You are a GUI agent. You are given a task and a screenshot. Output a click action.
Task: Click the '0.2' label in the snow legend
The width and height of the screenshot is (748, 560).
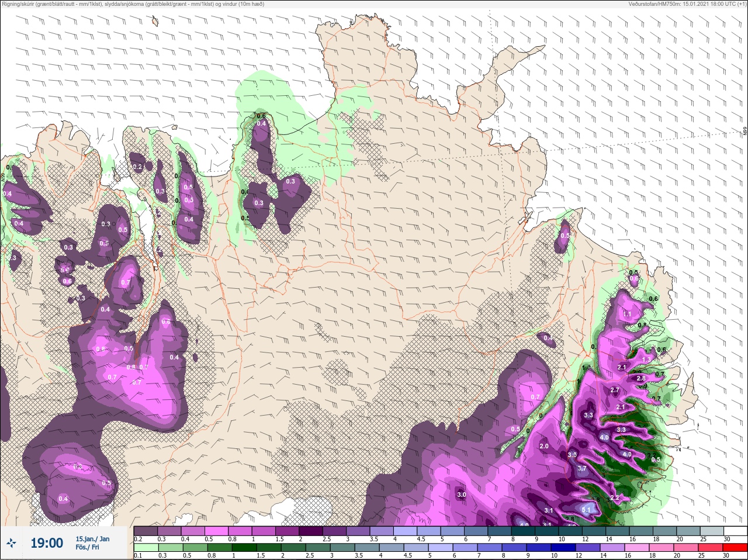pyautogui.click(x=138, y=539)
